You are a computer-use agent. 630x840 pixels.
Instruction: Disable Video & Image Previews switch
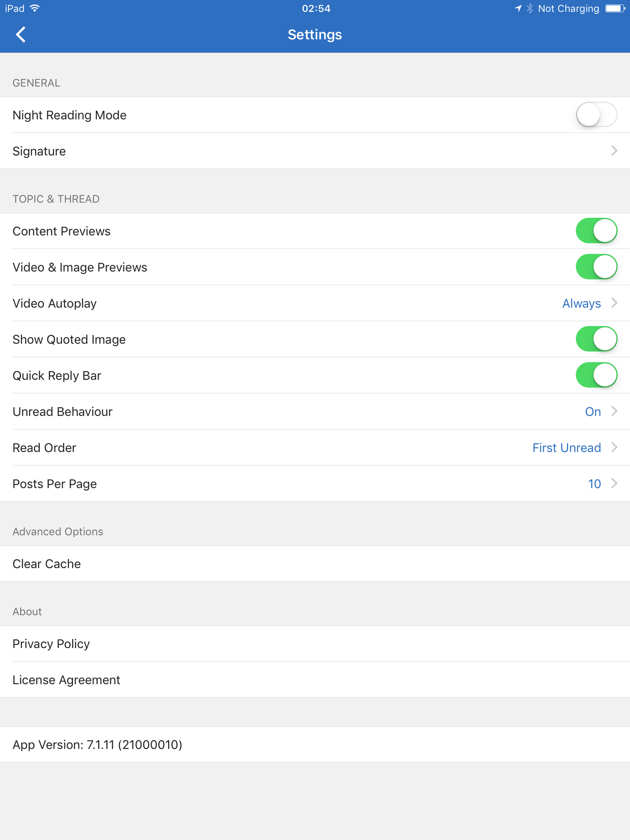pos(596,267)
